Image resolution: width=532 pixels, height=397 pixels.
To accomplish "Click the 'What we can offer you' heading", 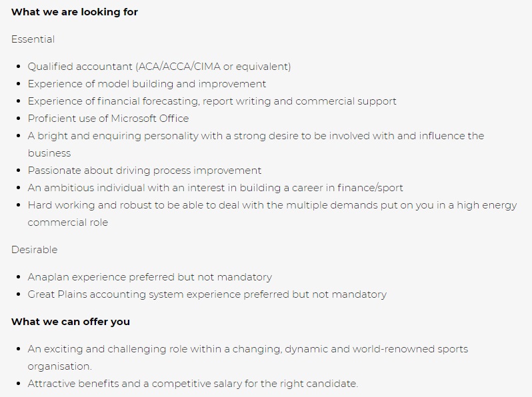I will [70, 322].
